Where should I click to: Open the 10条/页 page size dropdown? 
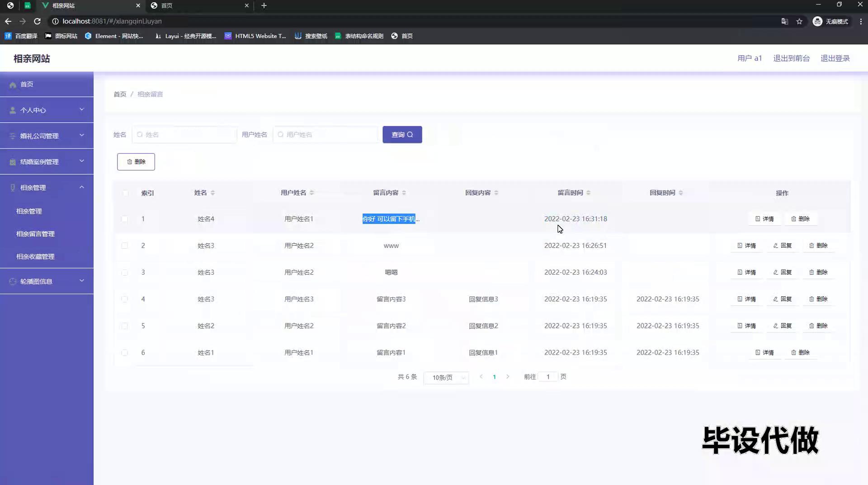pyautogui.click(x=446, y=377)
